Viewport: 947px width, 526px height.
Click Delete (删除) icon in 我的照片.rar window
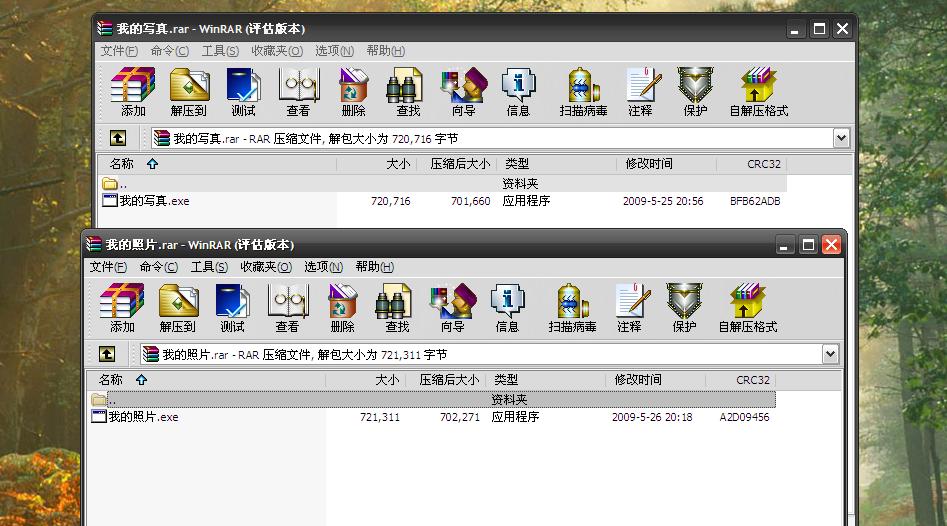[x=342, y=308]
